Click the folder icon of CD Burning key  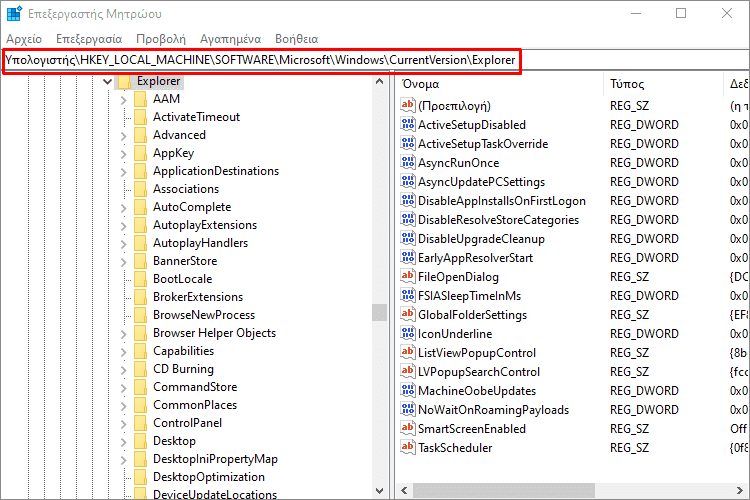point(141,369)
